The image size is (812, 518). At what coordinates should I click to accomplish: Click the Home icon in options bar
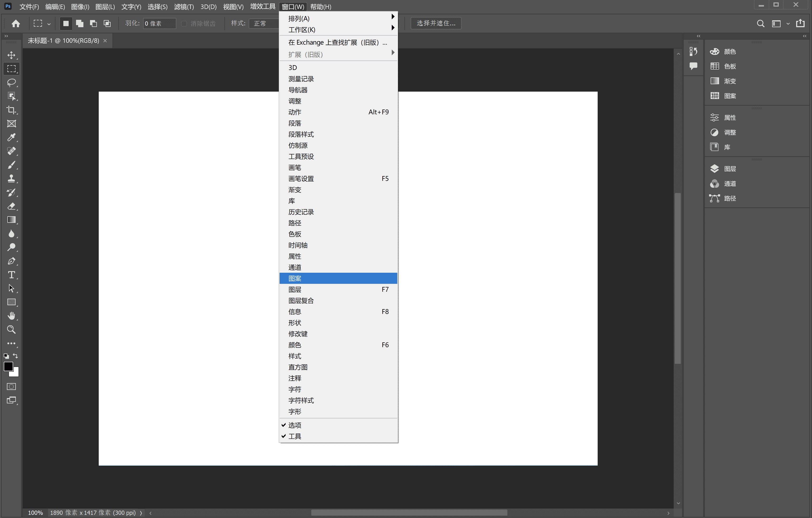[x=16, y=23]
